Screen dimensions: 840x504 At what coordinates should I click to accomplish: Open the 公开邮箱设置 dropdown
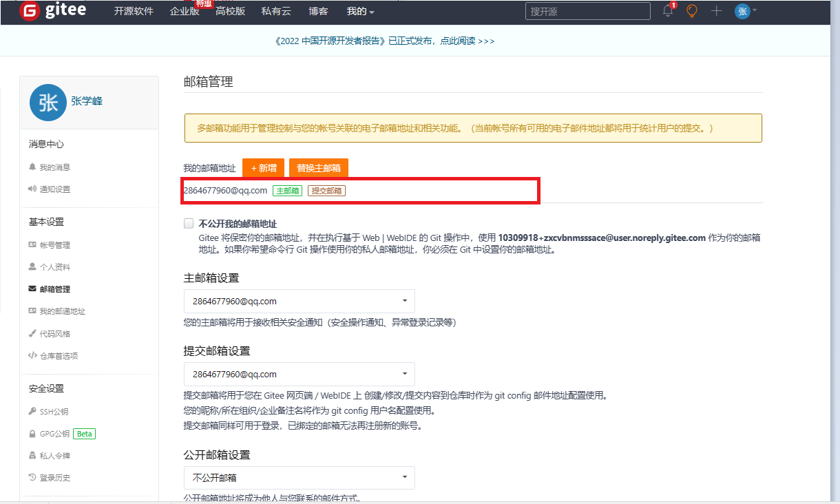pyautogui.click(x=300, y=478)
